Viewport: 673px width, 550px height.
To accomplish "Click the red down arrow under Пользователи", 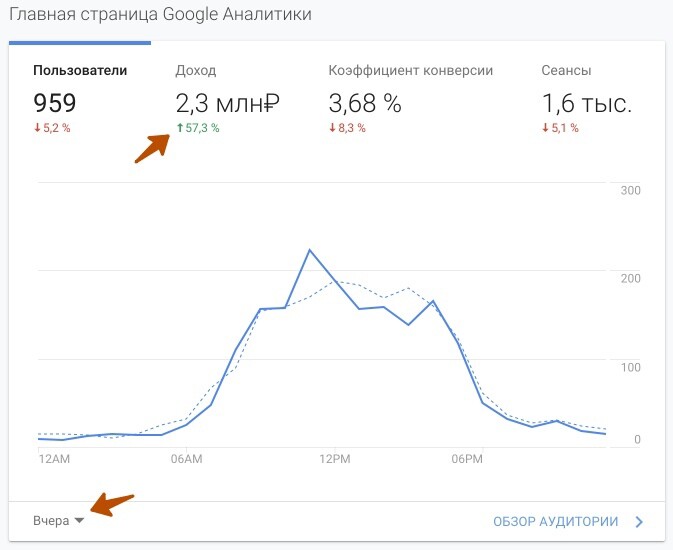I will pyautogui.click(x=37, y=128).
